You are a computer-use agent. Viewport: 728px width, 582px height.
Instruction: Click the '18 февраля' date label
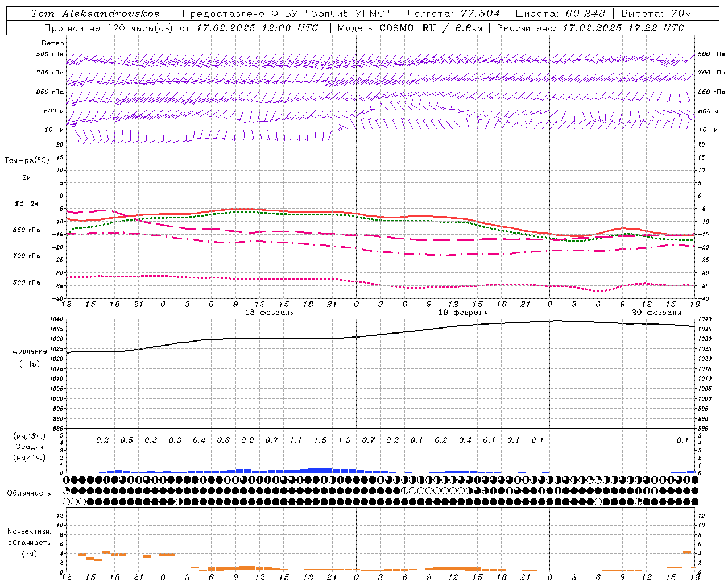click(x=270, y=313)
